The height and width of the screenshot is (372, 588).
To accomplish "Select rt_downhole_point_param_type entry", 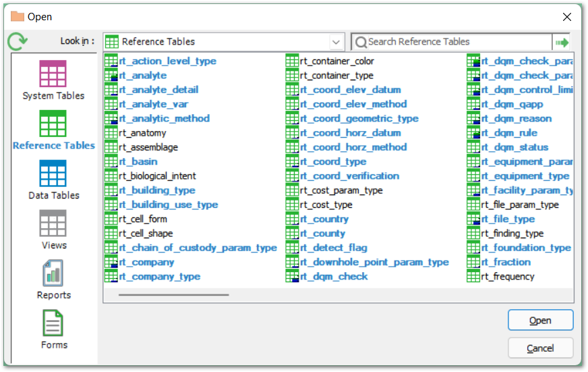I will point(375,262).
